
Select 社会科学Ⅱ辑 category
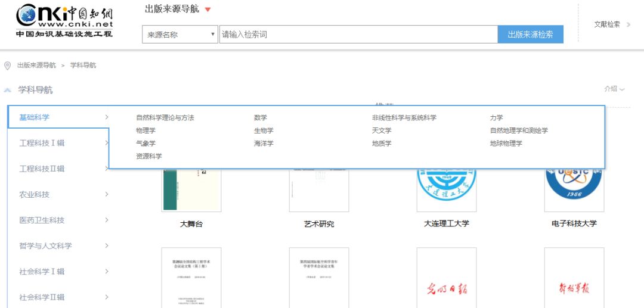42,297
